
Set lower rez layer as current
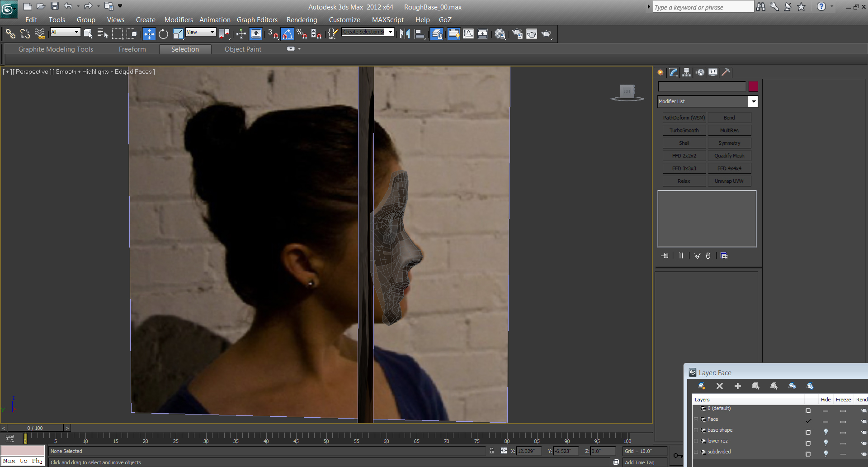pyautogui.click(x=808, y=443)
